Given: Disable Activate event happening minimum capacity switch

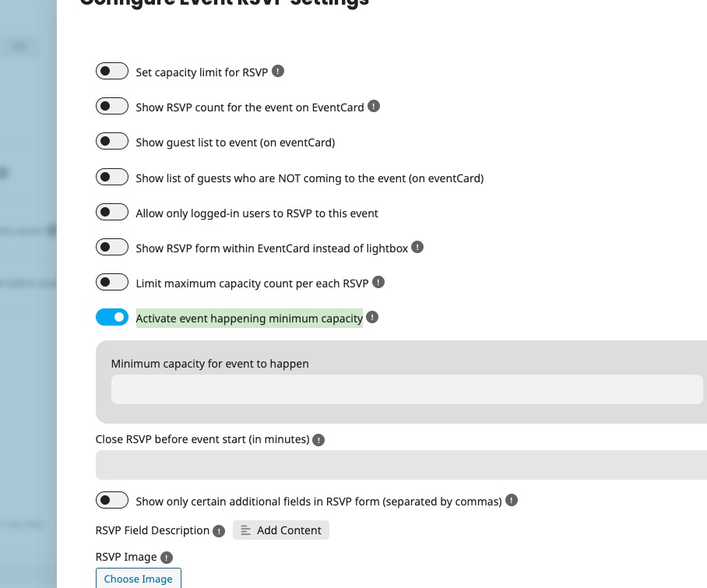Looking at the screenshot, I should click(112, 318).
